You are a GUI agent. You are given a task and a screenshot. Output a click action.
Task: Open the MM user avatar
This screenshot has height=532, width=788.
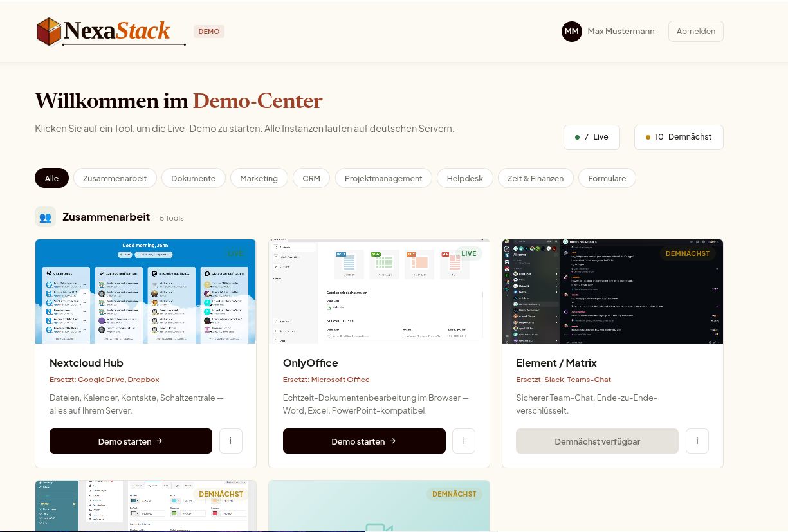[571, 31]
